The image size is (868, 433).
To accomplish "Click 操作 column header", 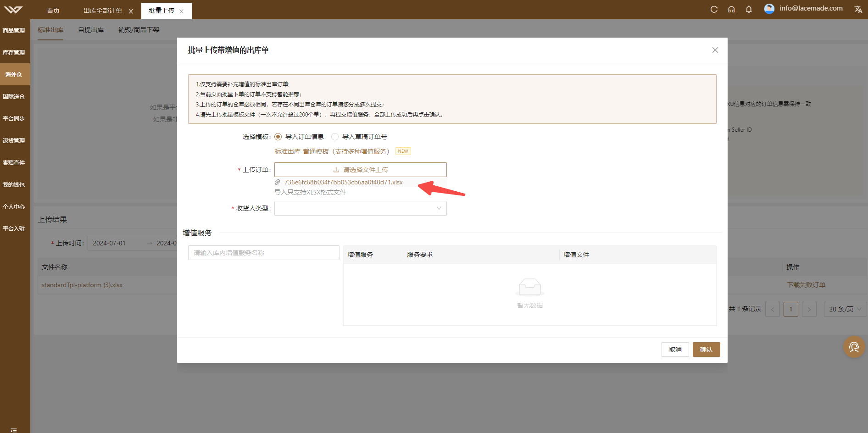I will click(793, 267).
